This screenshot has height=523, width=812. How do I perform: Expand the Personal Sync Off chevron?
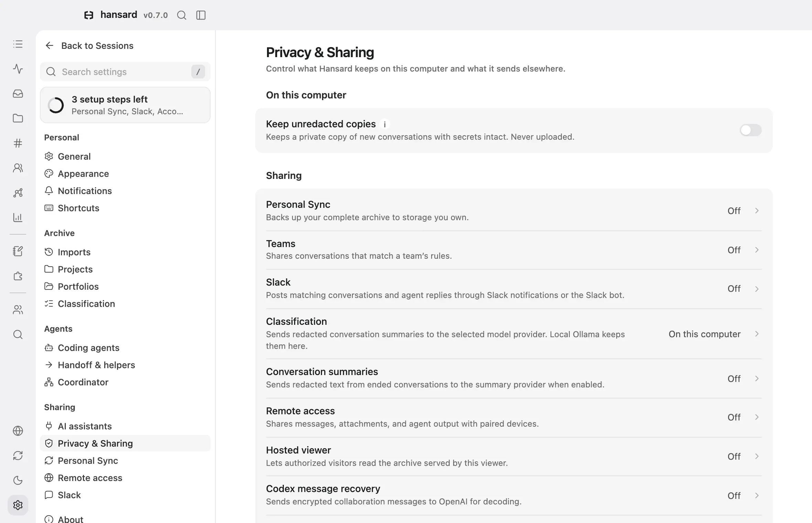point(757,211)
